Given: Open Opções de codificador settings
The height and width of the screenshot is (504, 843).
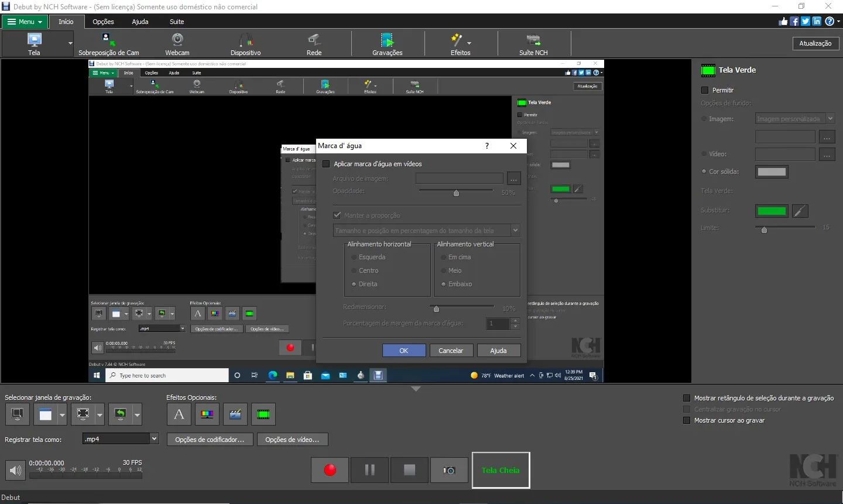Looking at the screenshot, I should [x=210, y=440].
